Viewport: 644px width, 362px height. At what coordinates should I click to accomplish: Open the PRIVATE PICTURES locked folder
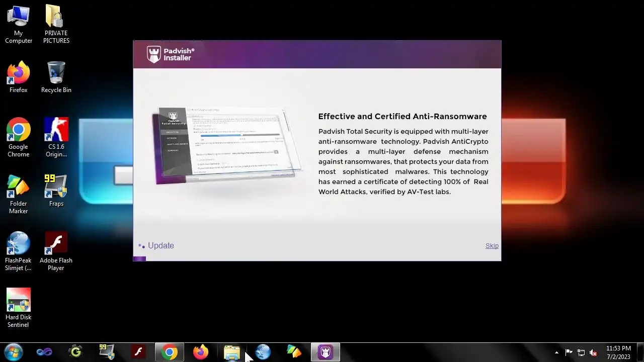(56, 24)
